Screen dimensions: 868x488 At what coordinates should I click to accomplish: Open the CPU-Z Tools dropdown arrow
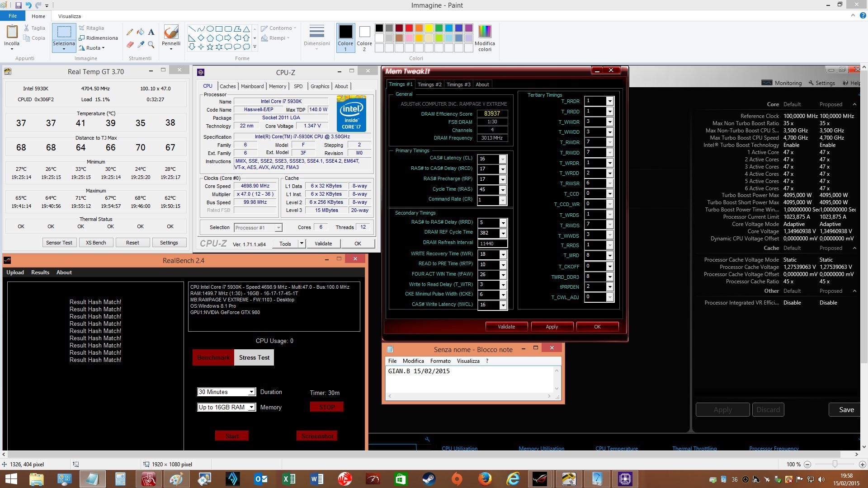pyautogui.click(x=302, y=244)
